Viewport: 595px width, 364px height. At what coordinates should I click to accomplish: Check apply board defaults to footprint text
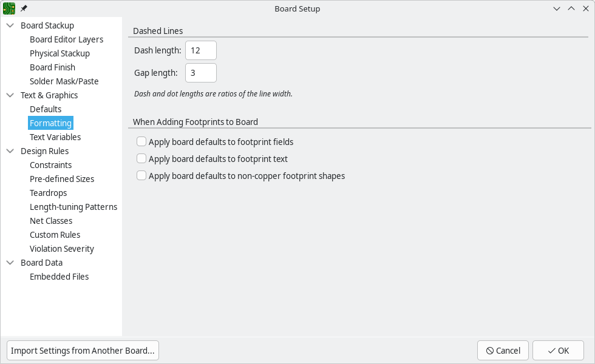(x=141, y=158)
